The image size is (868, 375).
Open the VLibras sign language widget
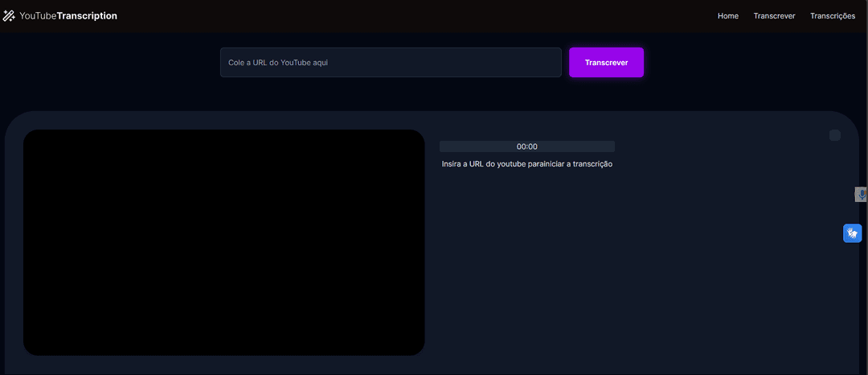point(852,233)
